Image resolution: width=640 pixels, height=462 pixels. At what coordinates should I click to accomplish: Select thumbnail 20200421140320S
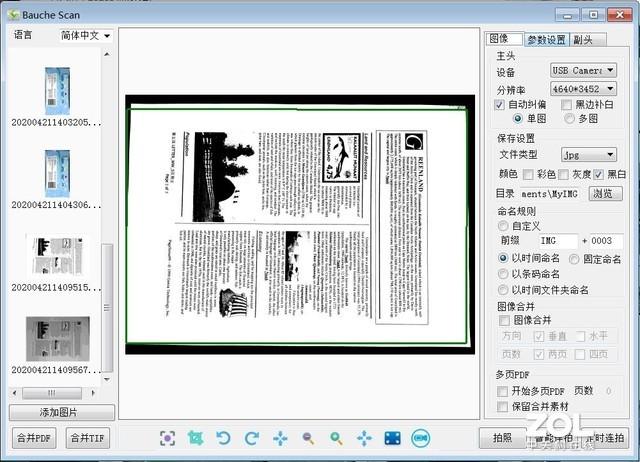tap(57, 91)
